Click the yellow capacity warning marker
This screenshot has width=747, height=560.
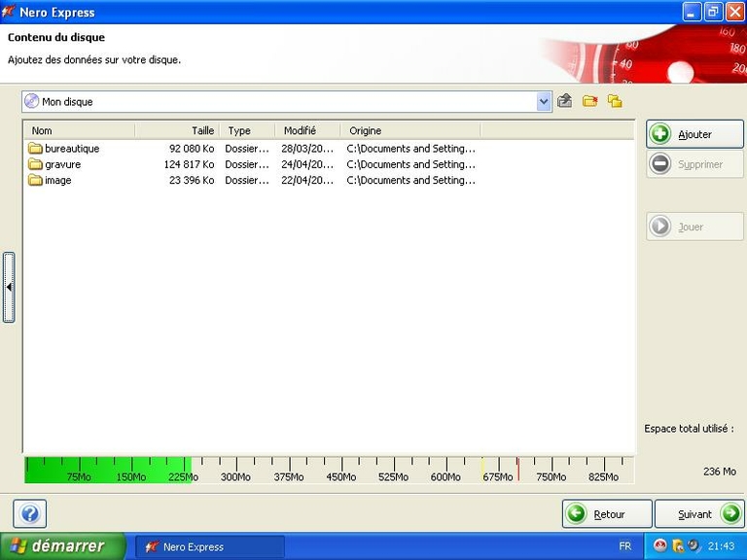click(482, 470)
